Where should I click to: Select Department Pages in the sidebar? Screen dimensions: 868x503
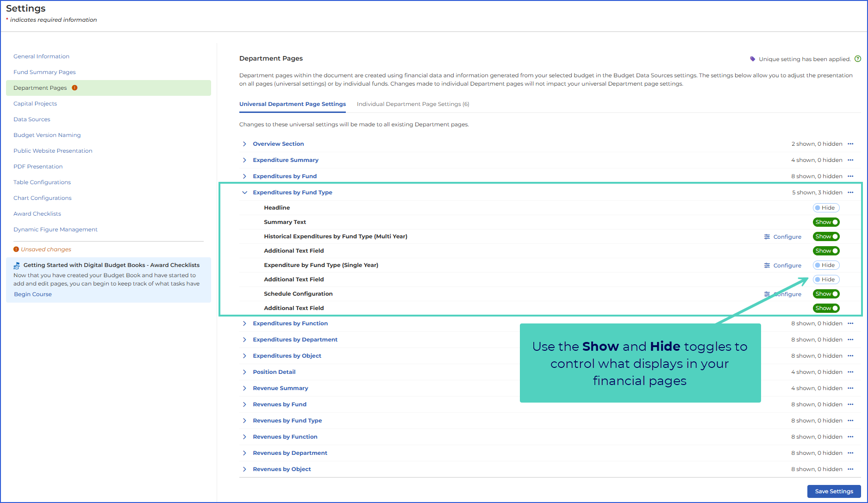tap(108, 88)
